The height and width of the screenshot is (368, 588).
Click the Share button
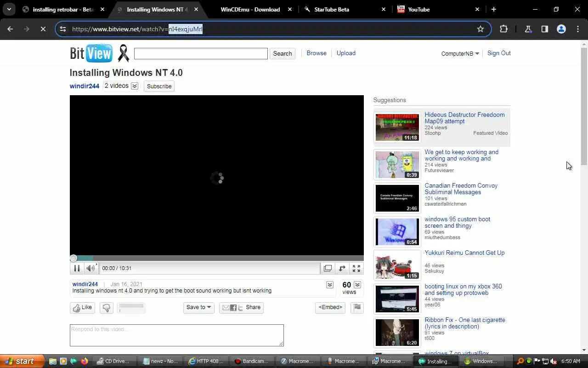[241, 307]
